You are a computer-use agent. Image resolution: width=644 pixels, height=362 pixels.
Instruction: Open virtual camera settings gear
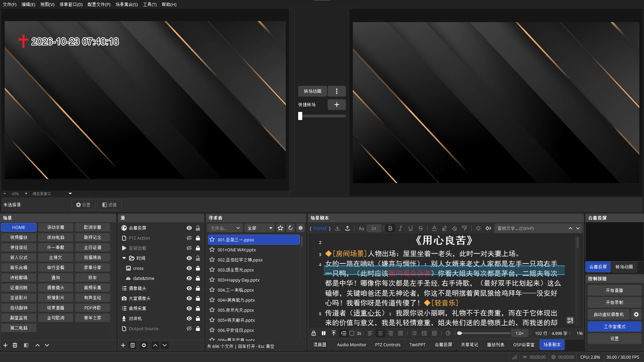(636, 314)
